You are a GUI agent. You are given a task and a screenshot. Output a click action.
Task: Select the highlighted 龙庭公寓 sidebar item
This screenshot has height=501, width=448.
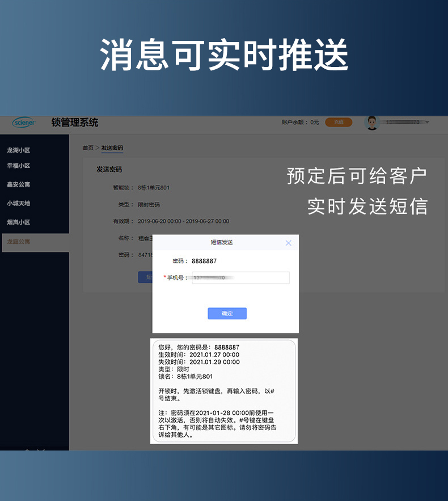coord(19,242)
